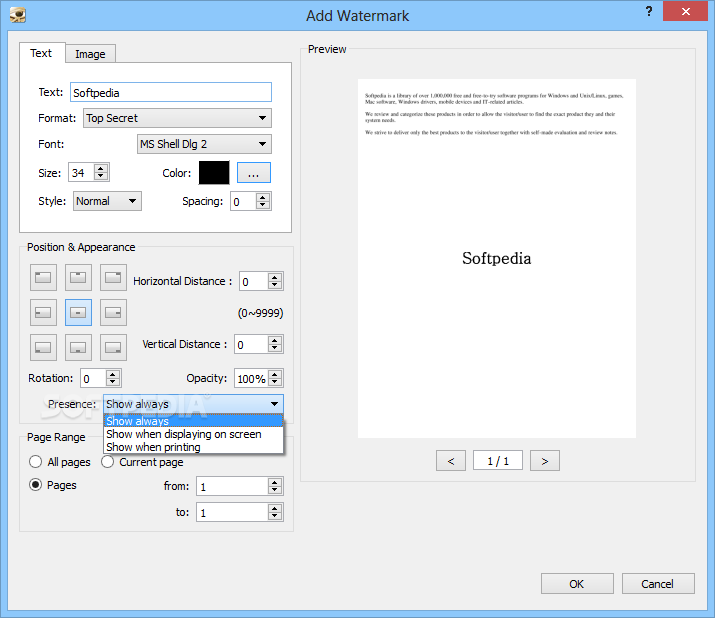
Task: Increase the Spacing value
Action: [263, 197]
